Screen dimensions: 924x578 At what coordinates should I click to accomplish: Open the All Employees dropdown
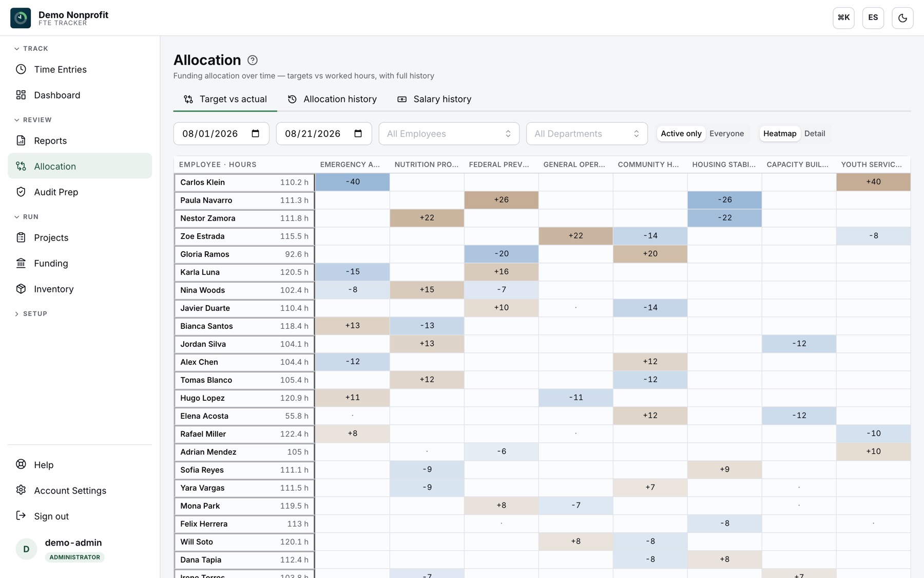449,134
